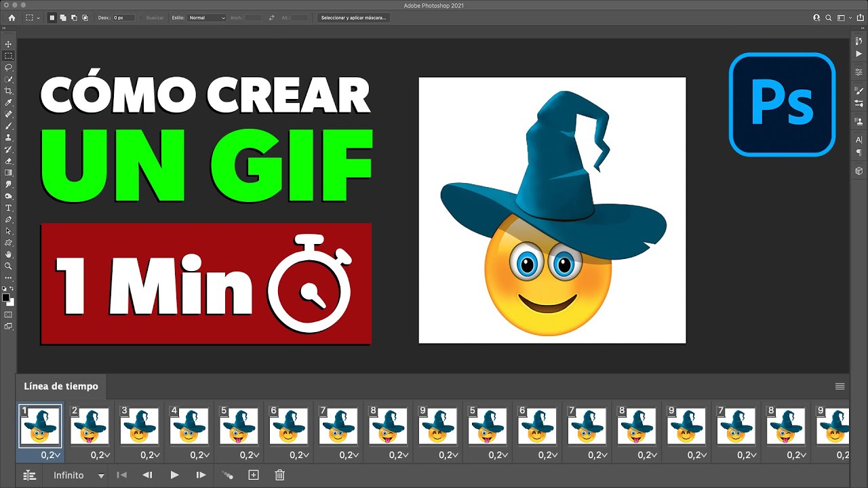Convert to video timeline button

coord(29,475)
